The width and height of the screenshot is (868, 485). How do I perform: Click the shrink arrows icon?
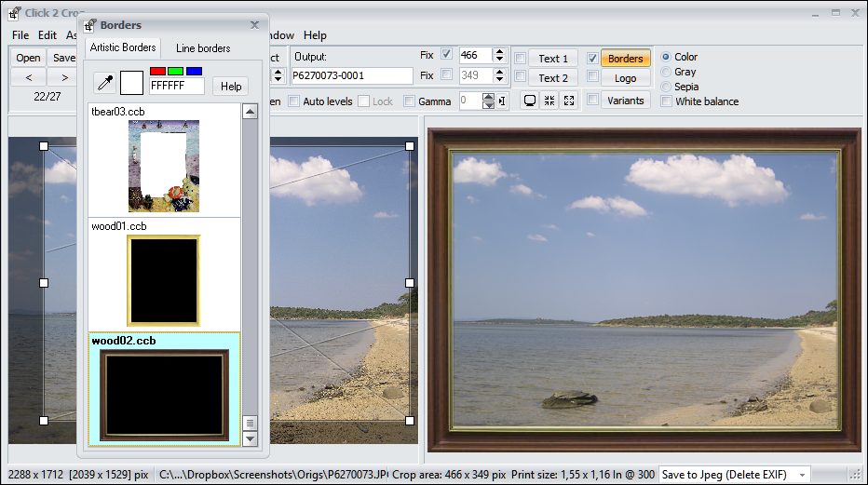[549, 101]
